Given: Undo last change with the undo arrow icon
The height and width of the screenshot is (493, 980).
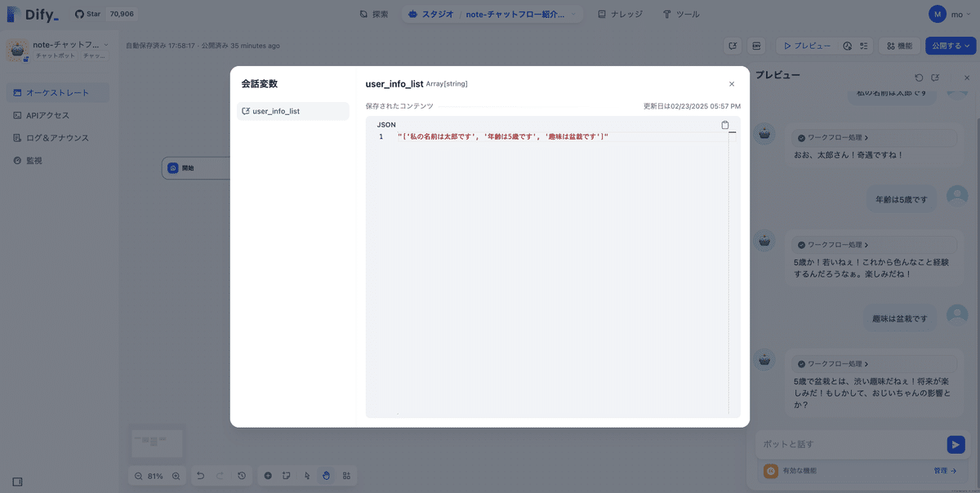Looking at the screenshot, I should coord(200,476).
